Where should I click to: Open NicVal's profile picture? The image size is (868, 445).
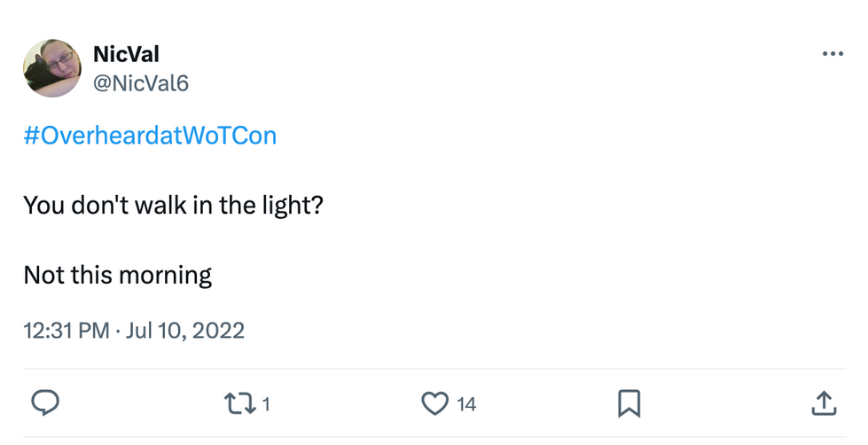point(53,68)
